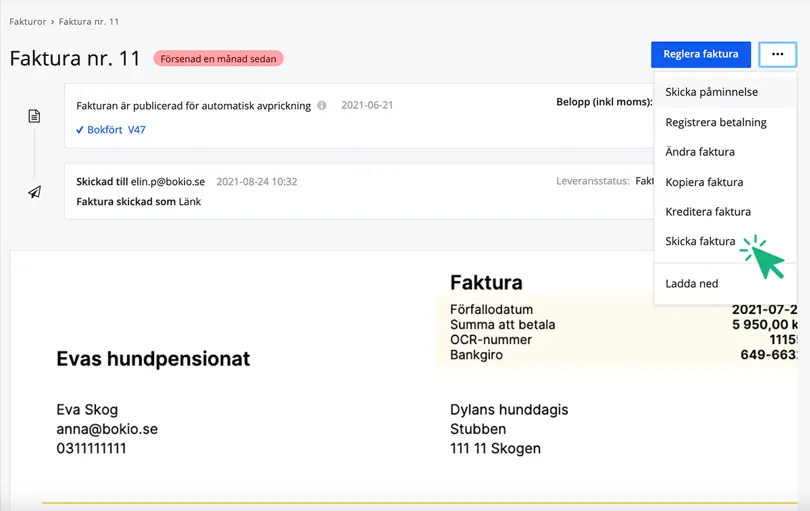The image size is (810, 511).
Task: Open the V47 verification link
Action: tap(136, 130)
